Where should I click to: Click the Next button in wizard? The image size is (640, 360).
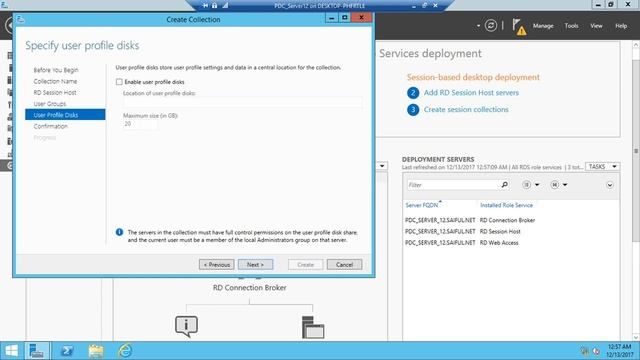point(256,264)
